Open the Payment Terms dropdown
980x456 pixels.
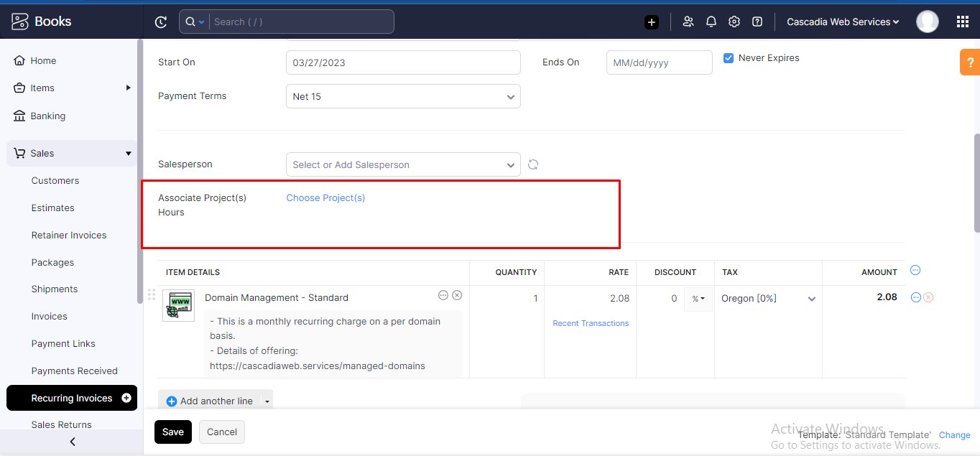[x=403, y=96]
